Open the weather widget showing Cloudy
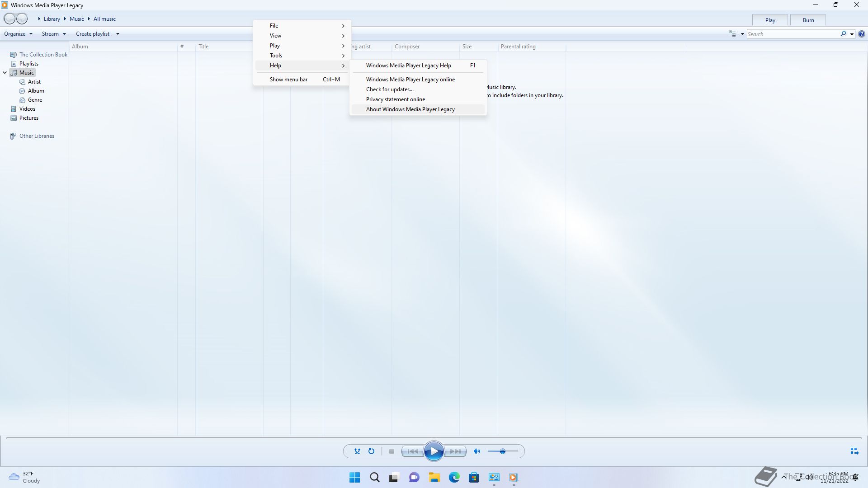868x488 pixels. point(25,477)
